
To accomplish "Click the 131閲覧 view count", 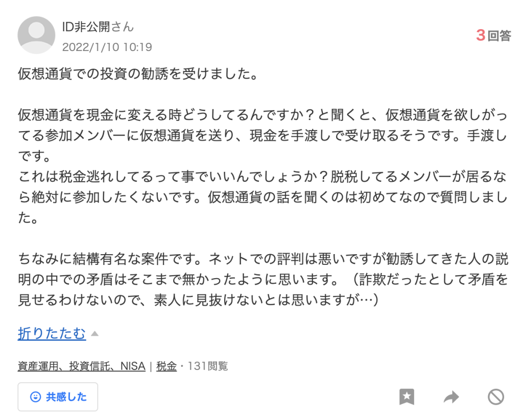I will [207, 366].
